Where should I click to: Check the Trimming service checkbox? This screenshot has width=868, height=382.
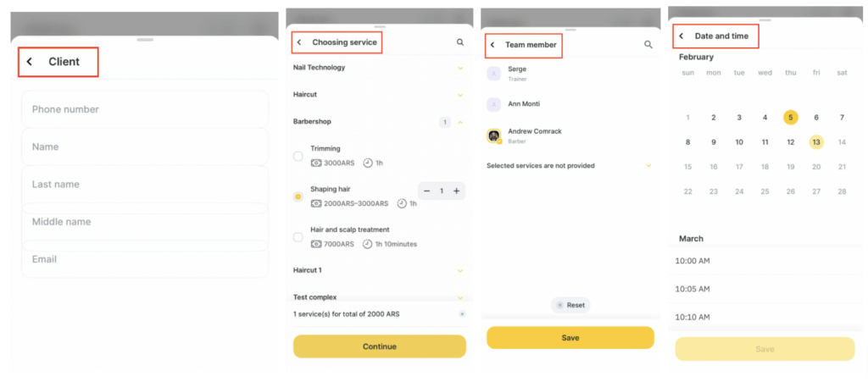point(298,156)
